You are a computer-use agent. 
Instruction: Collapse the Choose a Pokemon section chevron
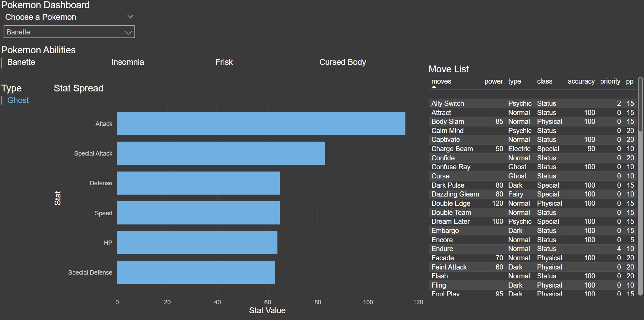click(x=130, y=17)
